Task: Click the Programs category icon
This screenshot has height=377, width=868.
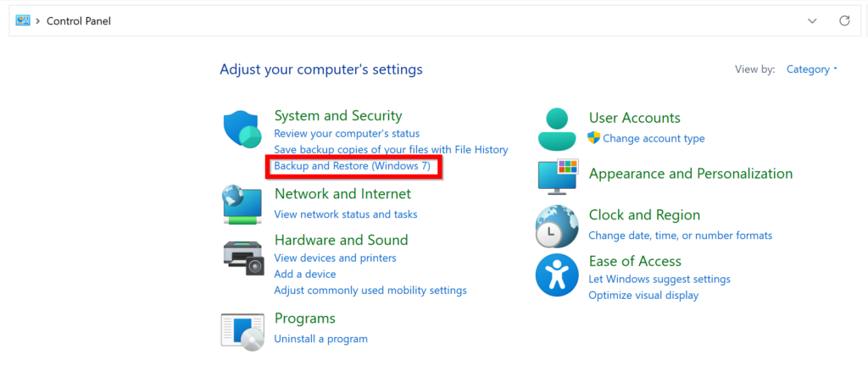Action: point(242,330)
